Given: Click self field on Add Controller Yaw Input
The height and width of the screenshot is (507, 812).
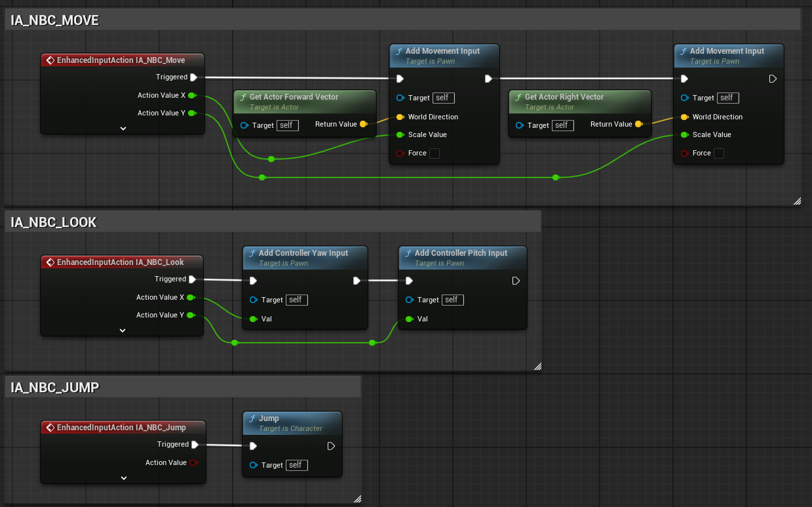Looking at the screenshot, I should click(296, 300).
